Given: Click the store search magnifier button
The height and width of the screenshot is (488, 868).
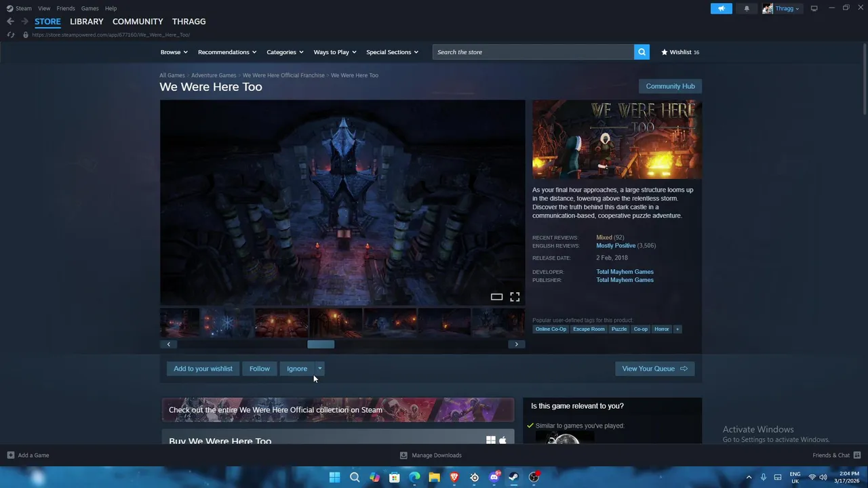Looking at the screenshot, I should (x=642, y=52).
